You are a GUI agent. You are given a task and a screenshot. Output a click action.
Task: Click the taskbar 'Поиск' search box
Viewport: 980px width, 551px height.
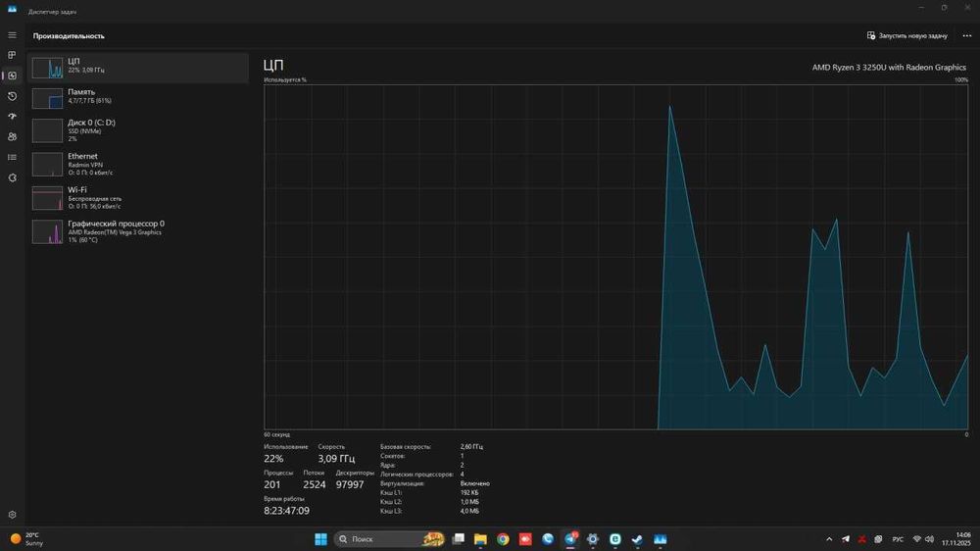389,539
